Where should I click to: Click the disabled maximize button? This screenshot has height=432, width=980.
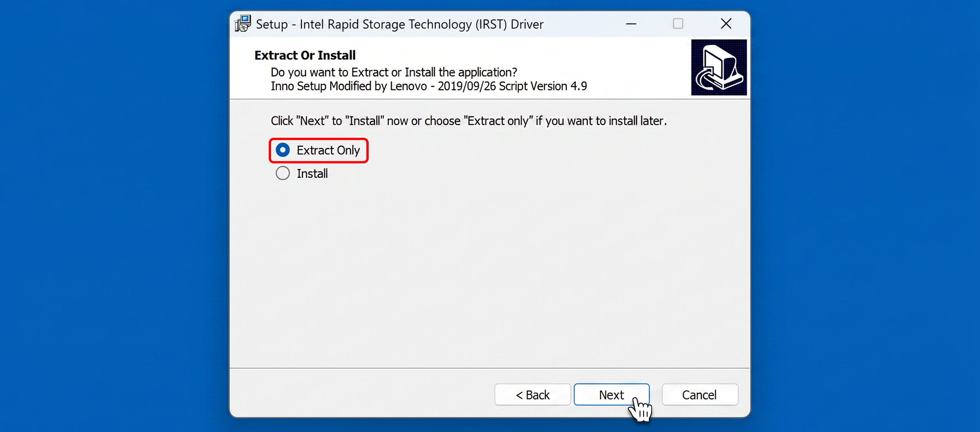678,24
